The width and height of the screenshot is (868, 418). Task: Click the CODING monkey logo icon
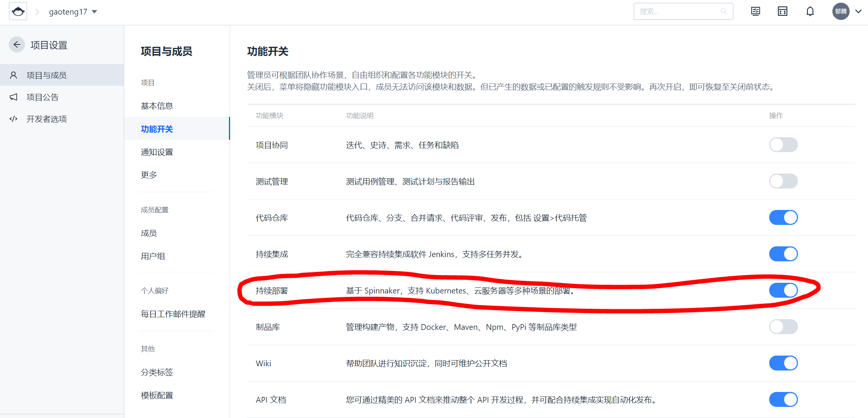(18, 11)
